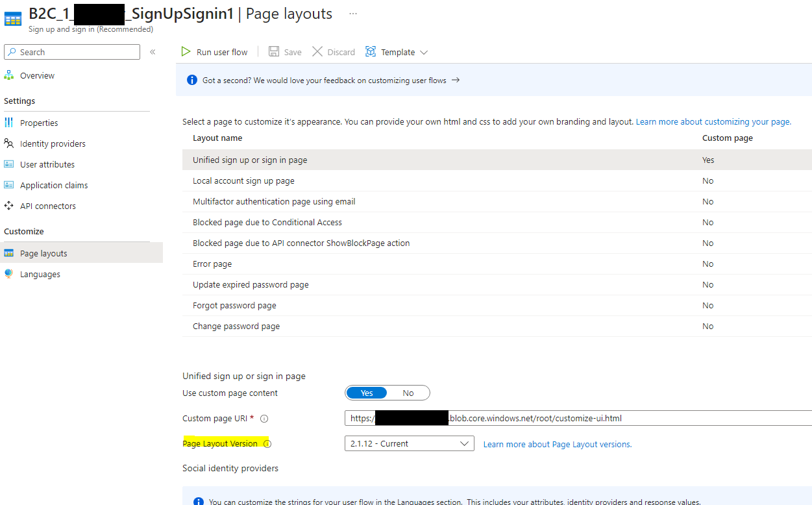Click the Languages globe icon

(9, 274)
